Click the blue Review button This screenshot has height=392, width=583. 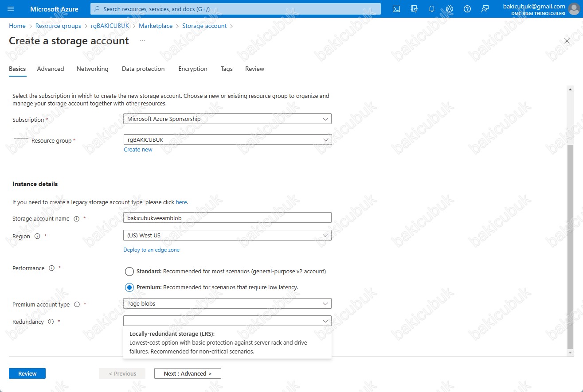(x=27, y=373)
